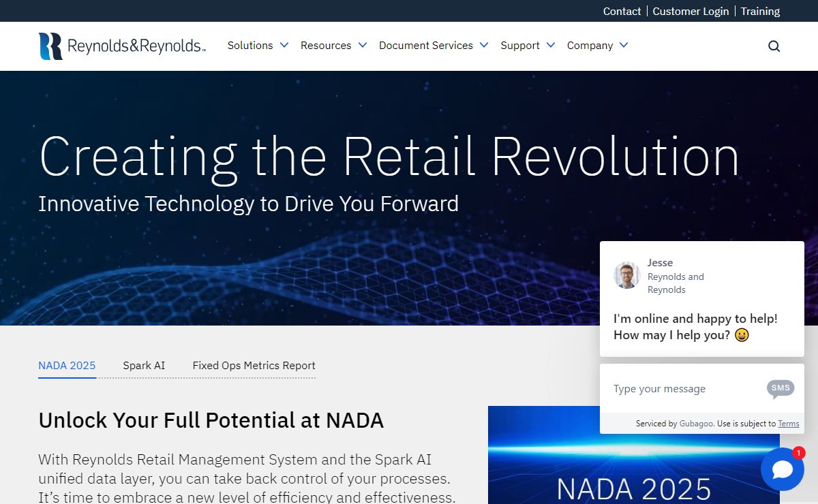The width and height of the screenshot is (818, 504).
Task: Open the Training link
Action: click(760, 11)
